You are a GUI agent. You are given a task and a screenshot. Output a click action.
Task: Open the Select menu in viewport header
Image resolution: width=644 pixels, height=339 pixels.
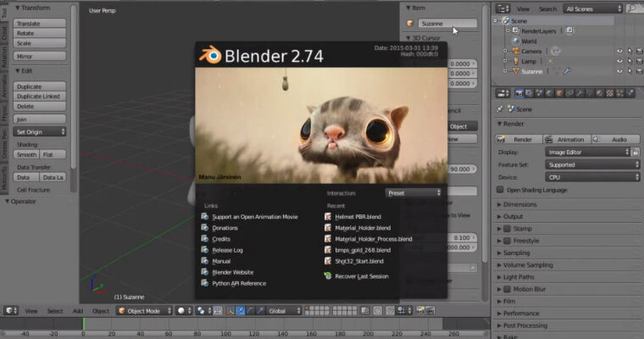click(x=54, y=311)
